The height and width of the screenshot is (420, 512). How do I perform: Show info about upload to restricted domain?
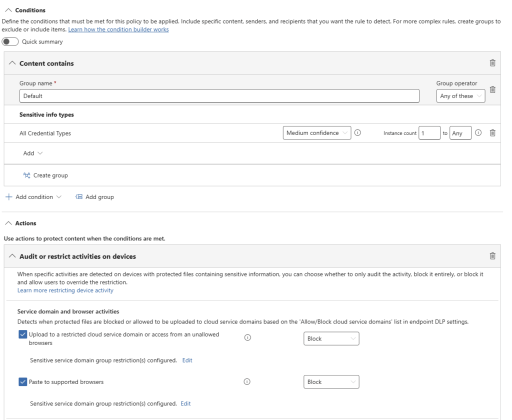click(247, 337)
